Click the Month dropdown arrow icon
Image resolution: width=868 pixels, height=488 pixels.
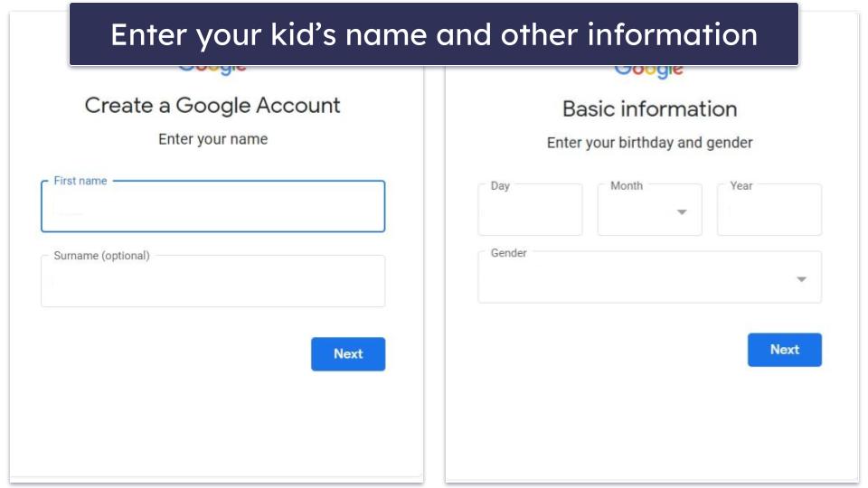tap(682, 212)
